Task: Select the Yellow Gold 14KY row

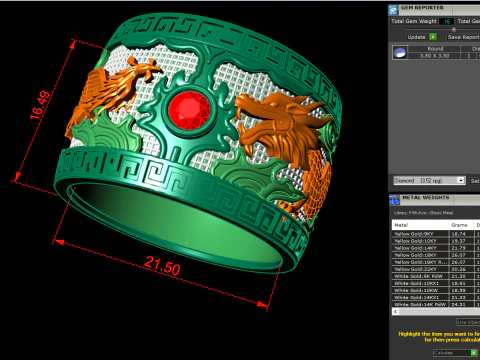Action: (x=436, y=248)
